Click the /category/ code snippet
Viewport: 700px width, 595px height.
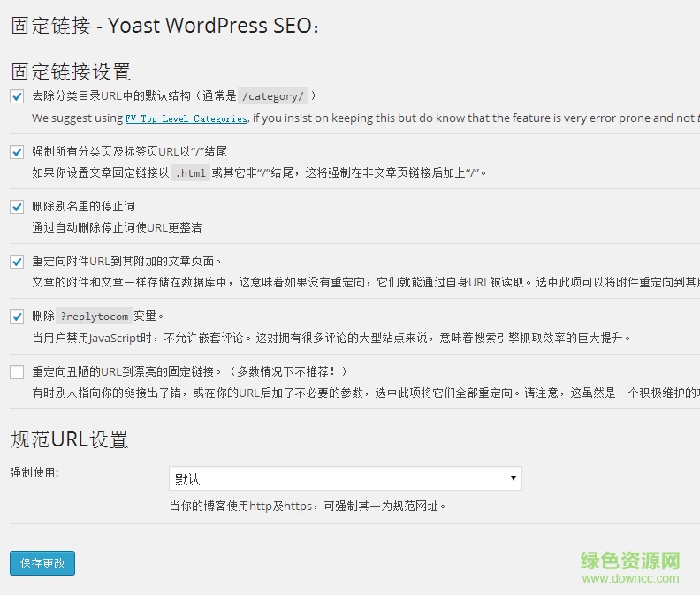coord(273,96)
